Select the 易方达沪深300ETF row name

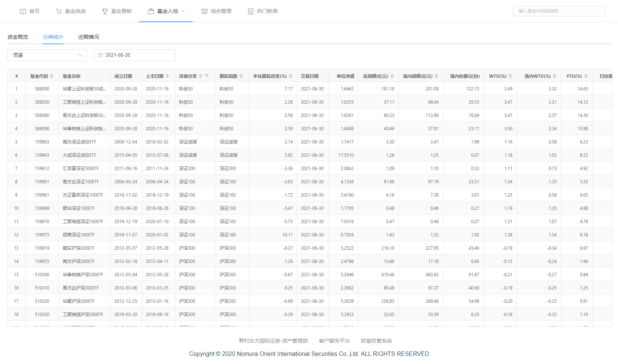[81, 288]
